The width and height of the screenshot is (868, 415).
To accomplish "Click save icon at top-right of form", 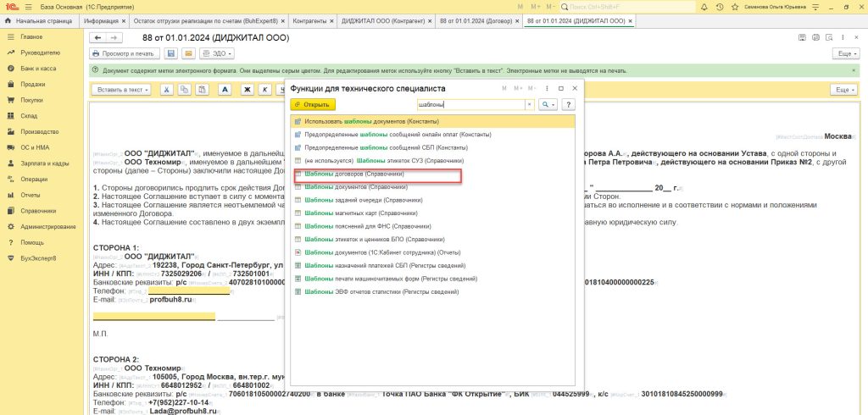I will point(802,37).
